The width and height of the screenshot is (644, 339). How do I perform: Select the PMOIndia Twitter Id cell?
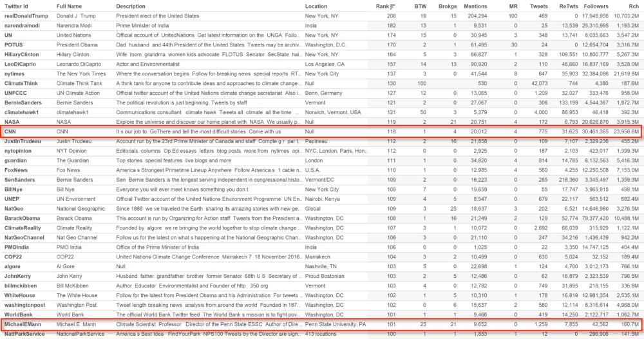coord(17,247)
